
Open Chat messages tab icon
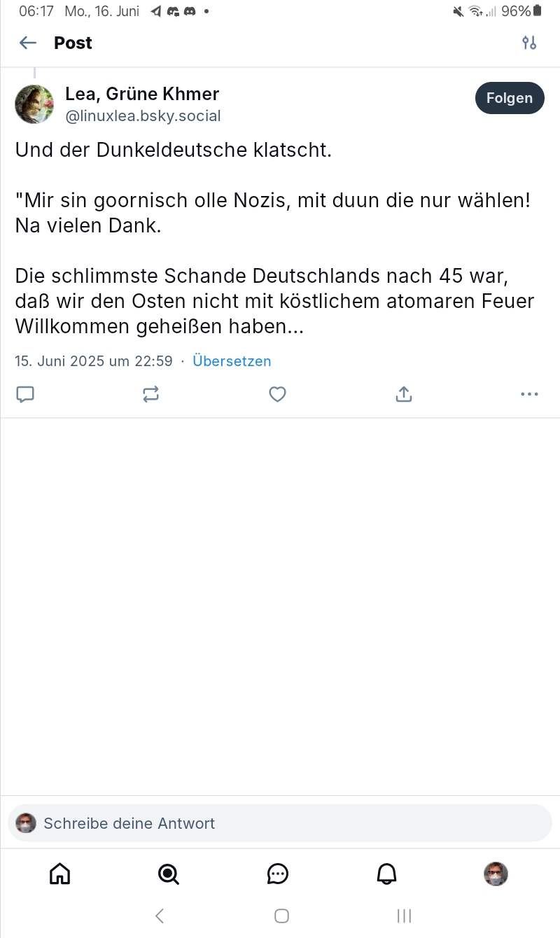click(x=278, y=874)
